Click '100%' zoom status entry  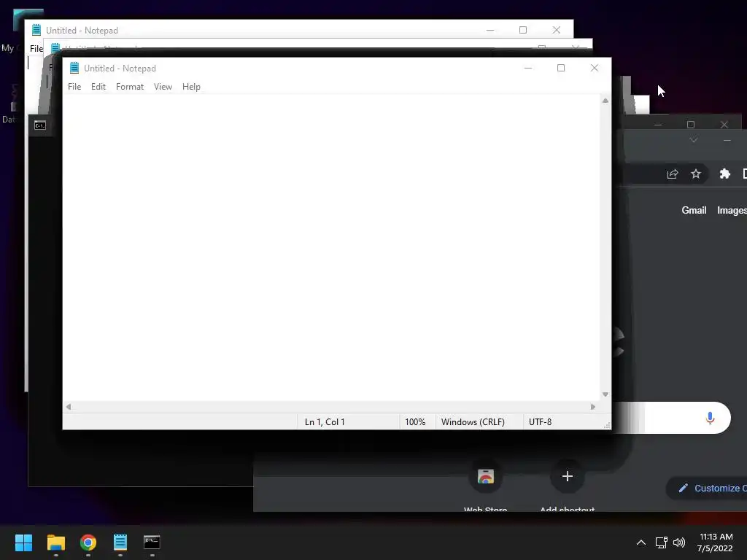point(415,422)
